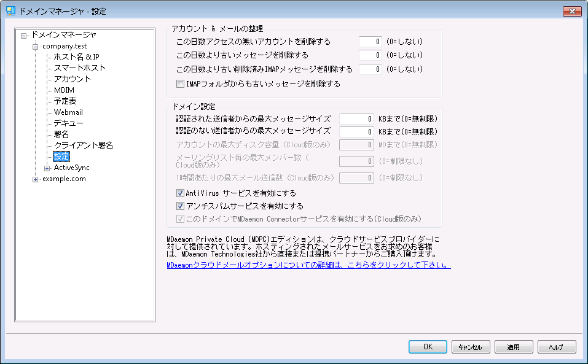
Task: Select アカウント in the domain tree
Action: click(x=72, y=79)
